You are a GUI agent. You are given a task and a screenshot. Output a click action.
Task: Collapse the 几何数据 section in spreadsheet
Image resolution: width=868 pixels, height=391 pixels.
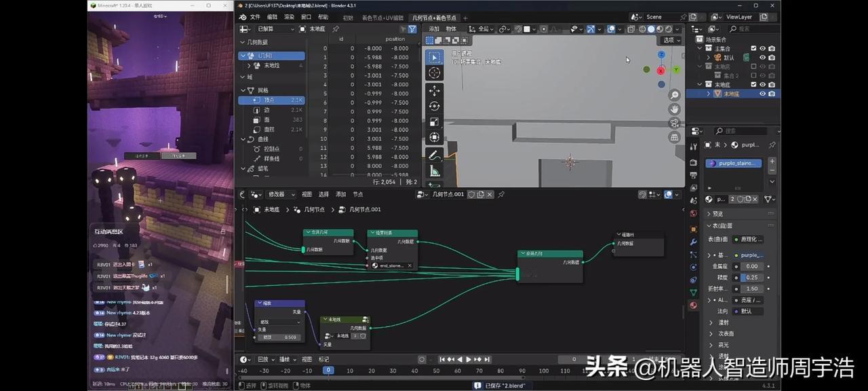click(243, 42)
